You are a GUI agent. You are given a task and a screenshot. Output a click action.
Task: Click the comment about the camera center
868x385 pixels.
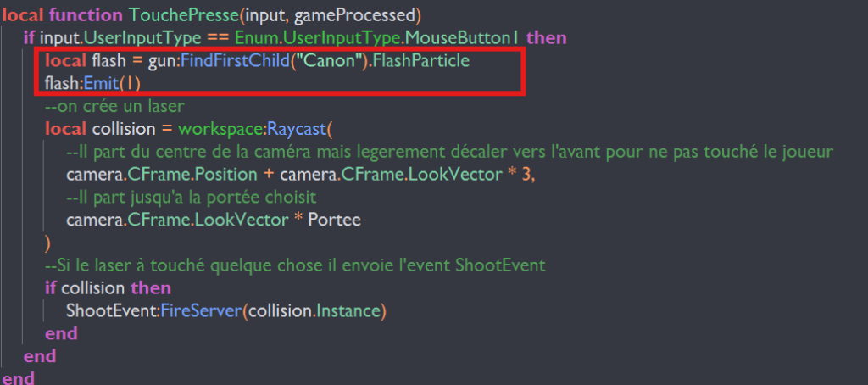point(449,152)
